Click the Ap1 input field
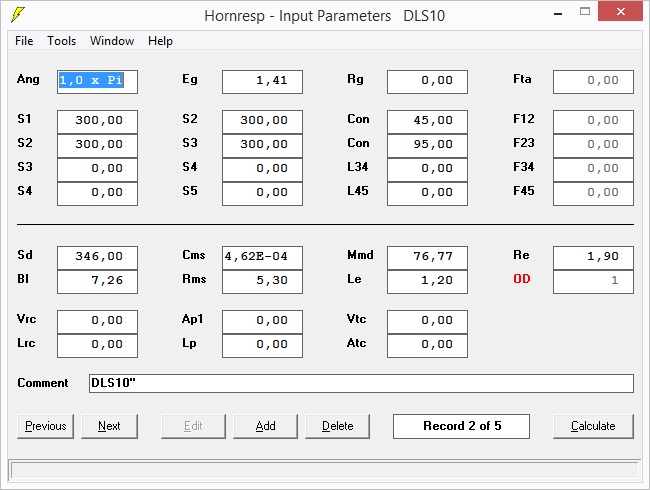The image size is (650, 490). 262,322
